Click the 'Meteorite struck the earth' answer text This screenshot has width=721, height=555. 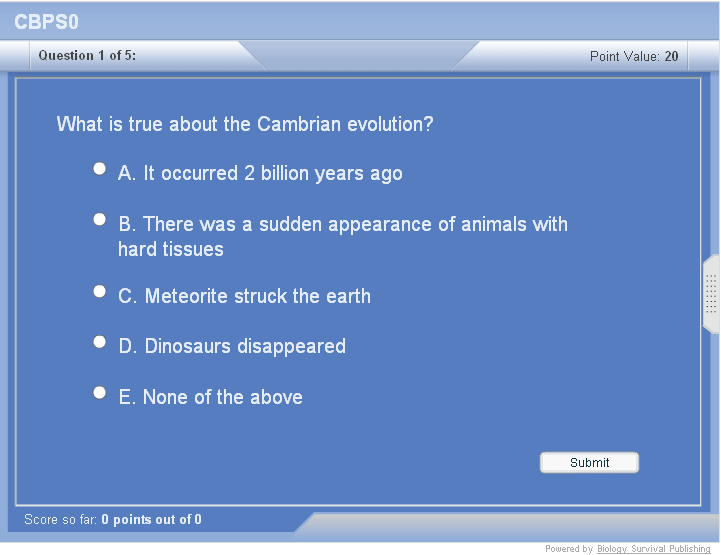pyautogui.click(x=244, y=297)
